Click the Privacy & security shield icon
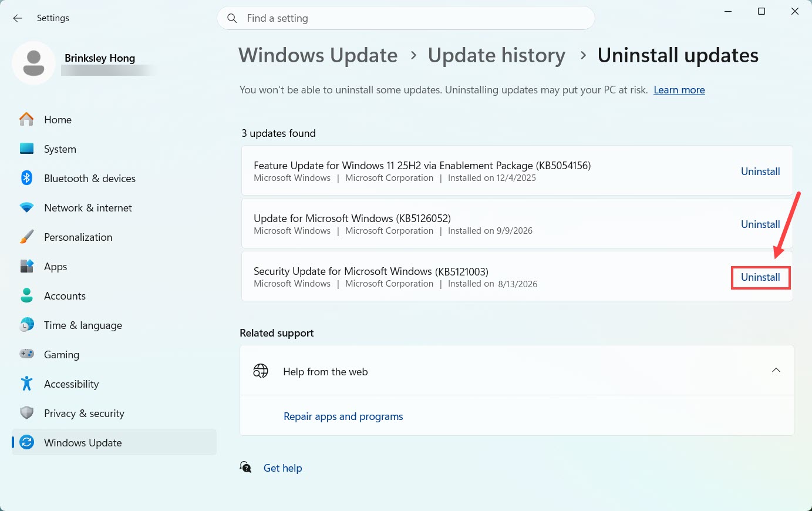812x511 pixels. [26, 413]
